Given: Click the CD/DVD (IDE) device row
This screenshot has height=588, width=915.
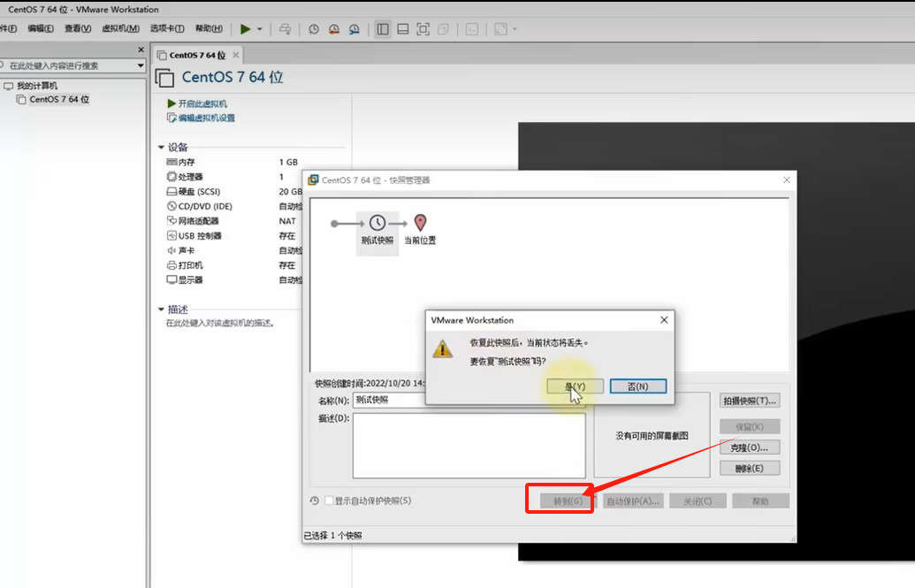Looking at the screenshot, I should coord(233,206).
